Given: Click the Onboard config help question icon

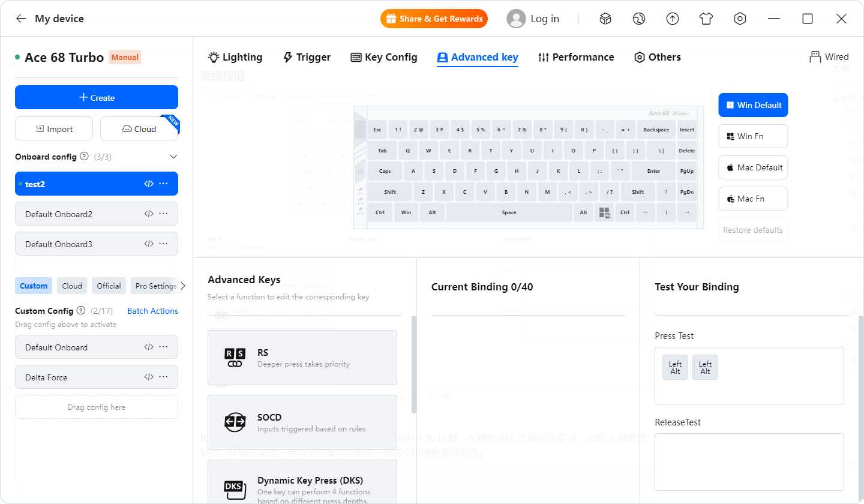Looking at the screenshot, I should point(85,156).
